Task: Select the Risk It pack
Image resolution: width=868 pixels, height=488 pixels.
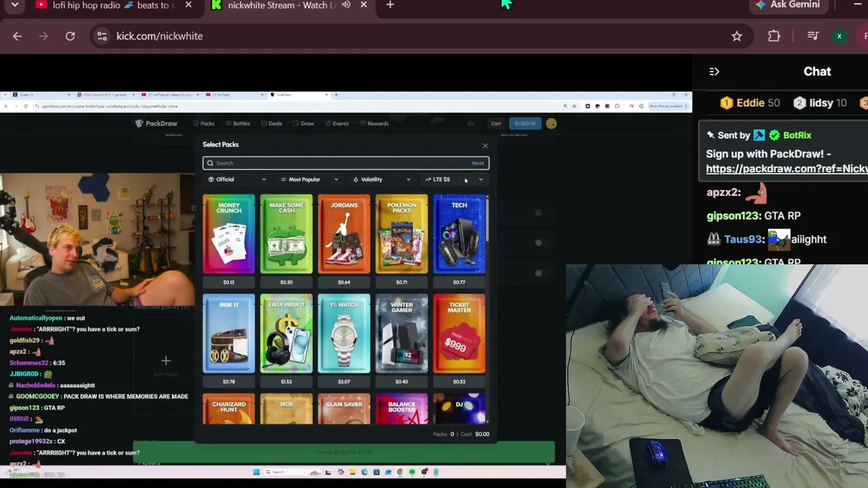Action: click(x=229, y=333)
